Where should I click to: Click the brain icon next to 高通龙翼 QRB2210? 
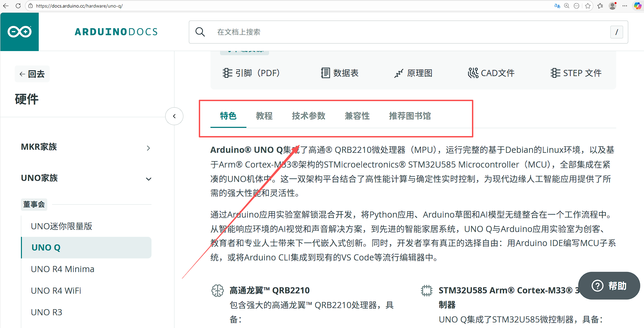218,291
